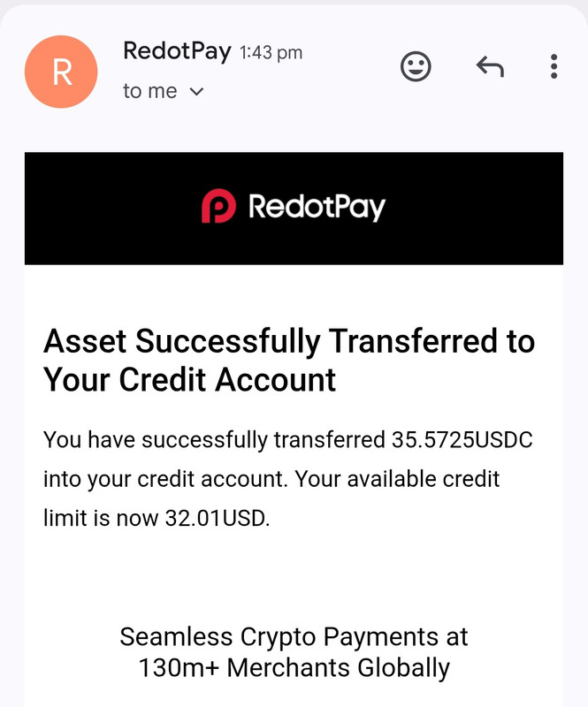The image size is (588, 707).
Task: Tap "Seamless Crypto Payments at" tagline
Action: pyautogui.click(x=294, y=637)
